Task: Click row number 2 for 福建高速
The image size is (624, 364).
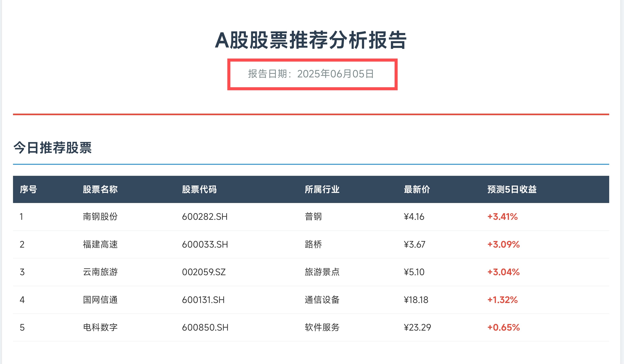Action: [22, 244]
